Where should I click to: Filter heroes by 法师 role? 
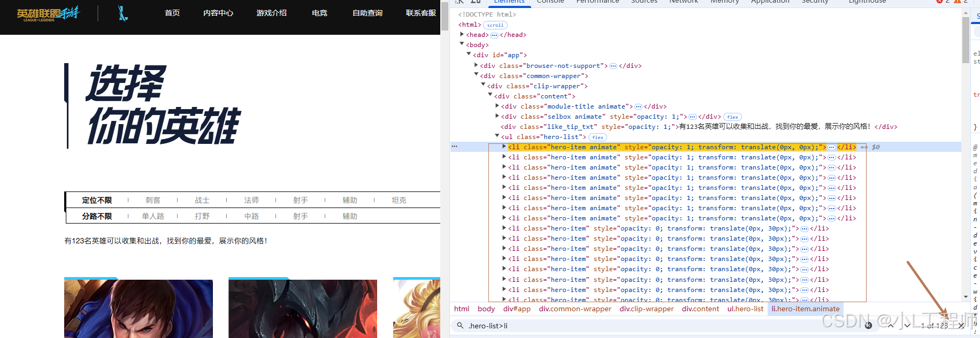[x=251, y=200]
